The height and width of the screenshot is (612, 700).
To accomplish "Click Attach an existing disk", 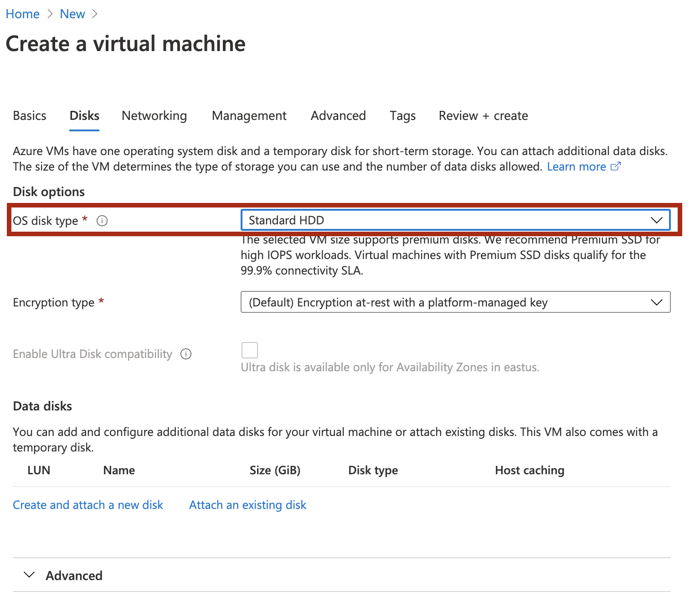I will tap(247, 505).
